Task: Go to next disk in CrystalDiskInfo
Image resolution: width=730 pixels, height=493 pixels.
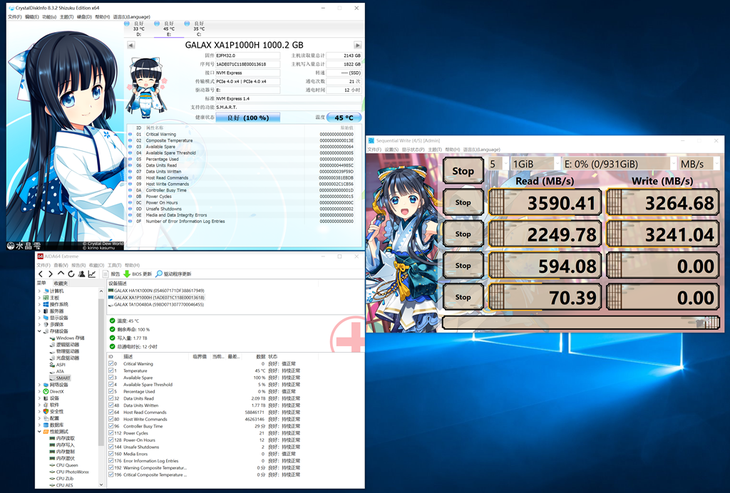Action: (357, 45)
